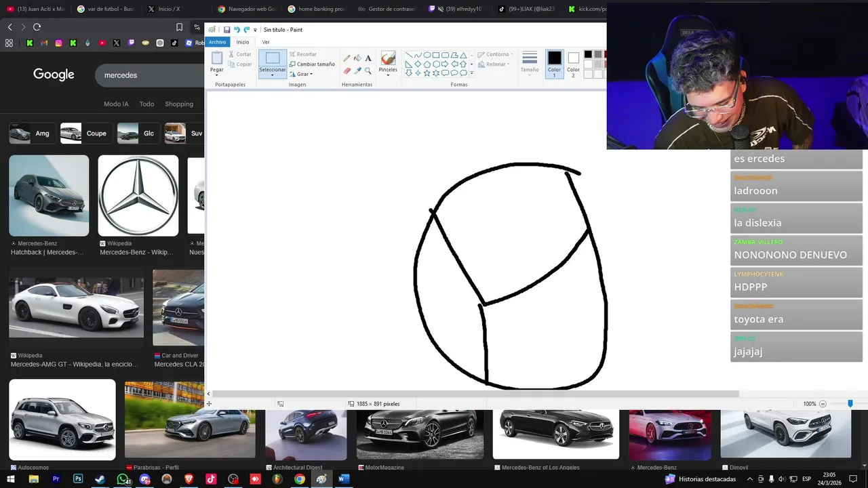868x488 pixels.
Task: Open Premiere Pro from the taskbar
Action: [x=56, y=479]
